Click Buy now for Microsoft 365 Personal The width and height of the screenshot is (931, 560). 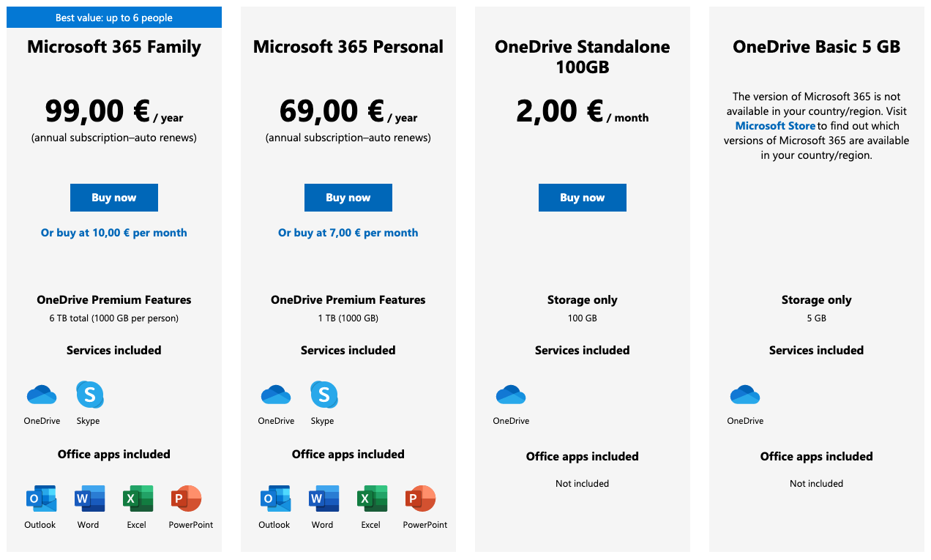(348, 198)
